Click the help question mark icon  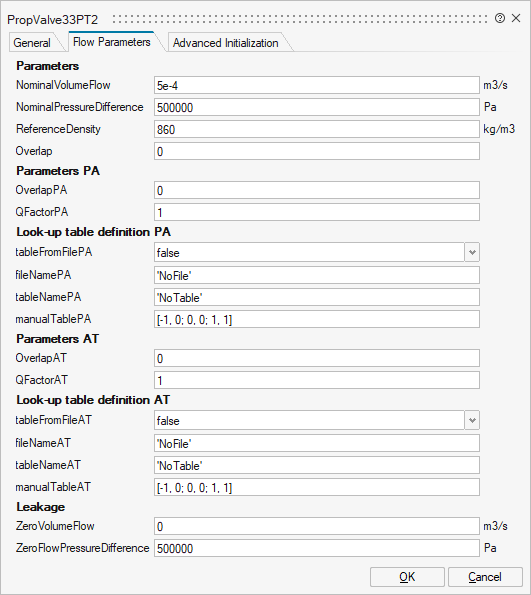(x=500, y=18)
